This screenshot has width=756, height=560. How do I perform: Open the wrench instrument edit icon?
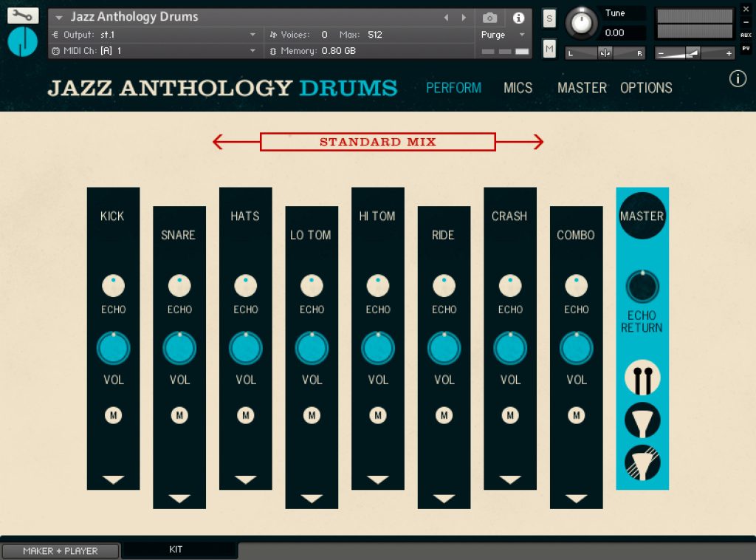coord(23,16)
